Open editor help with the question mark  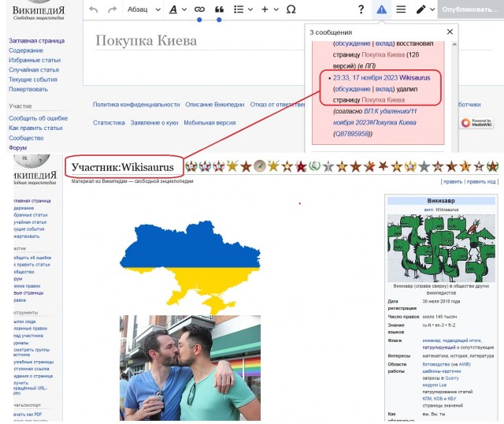361,9
